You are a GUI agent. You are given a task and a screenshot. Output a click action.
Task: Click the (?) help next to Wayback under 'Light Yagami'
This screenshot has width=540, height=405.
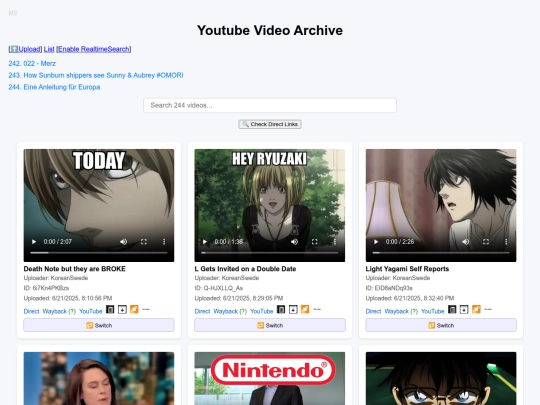(x=414, y=311)
